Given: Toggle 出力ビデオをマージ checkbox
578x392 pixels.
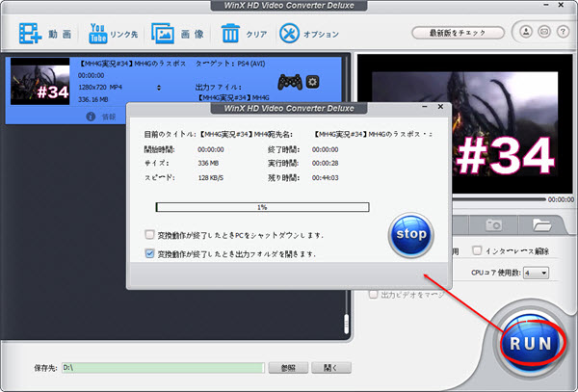Looking at the screenshot, I should [374, 295].
